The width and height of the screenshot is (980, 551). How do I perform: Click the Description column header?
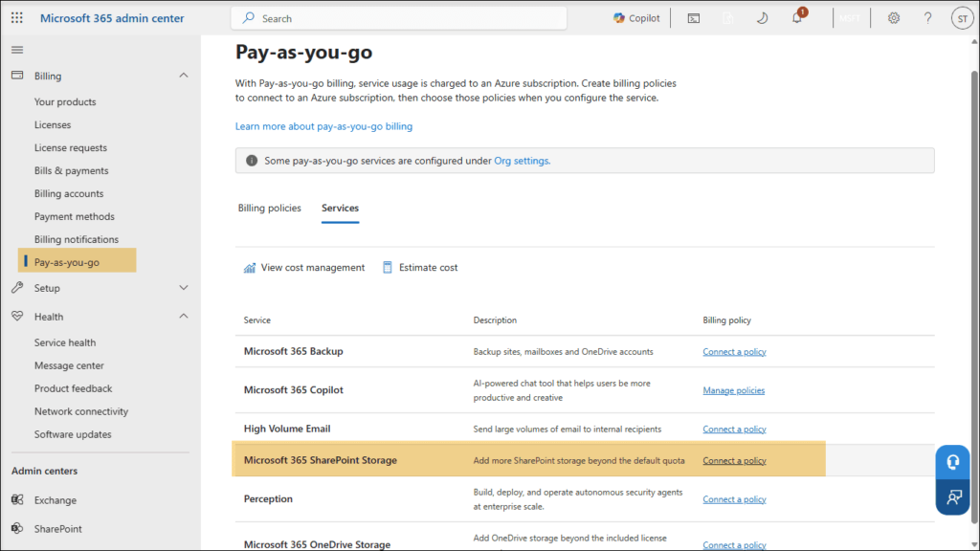tap(495, 320)
